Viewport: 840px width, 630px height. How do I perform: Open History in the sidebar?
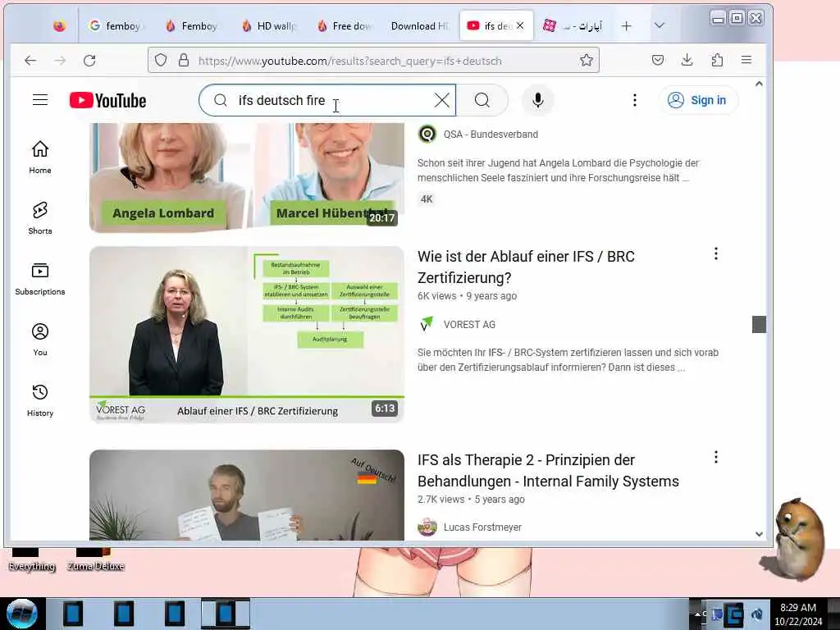pos(40,400)
